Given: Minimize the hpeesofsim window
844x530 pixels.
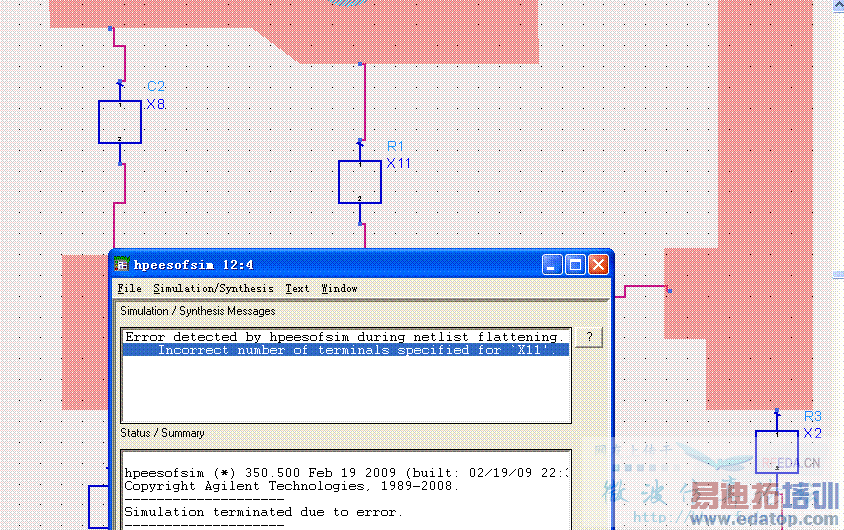Looking at the screenshot, I should [552, 265].
